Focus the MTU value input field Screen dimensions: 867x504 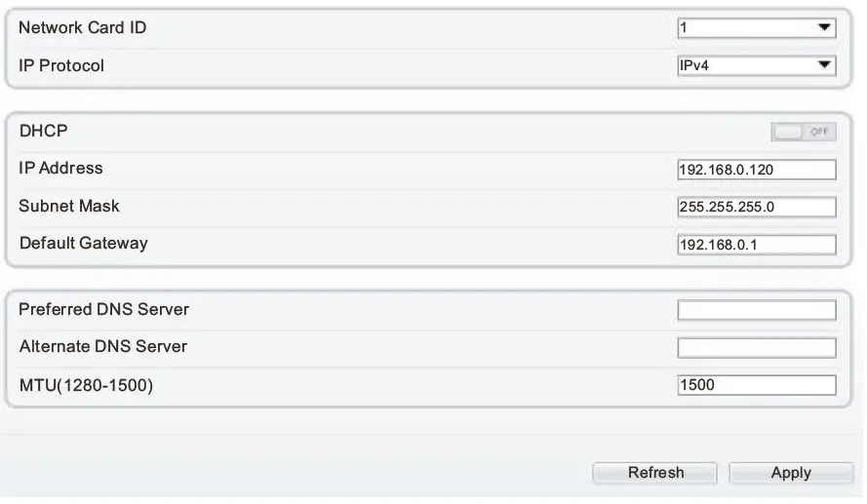[757, 384]
